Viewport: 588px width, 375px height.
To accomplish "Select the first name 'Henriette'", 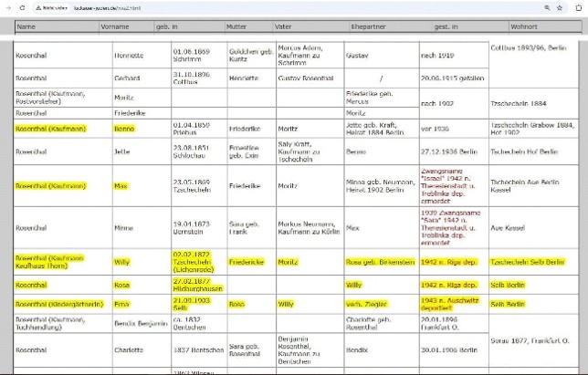I will click(129, 56).
